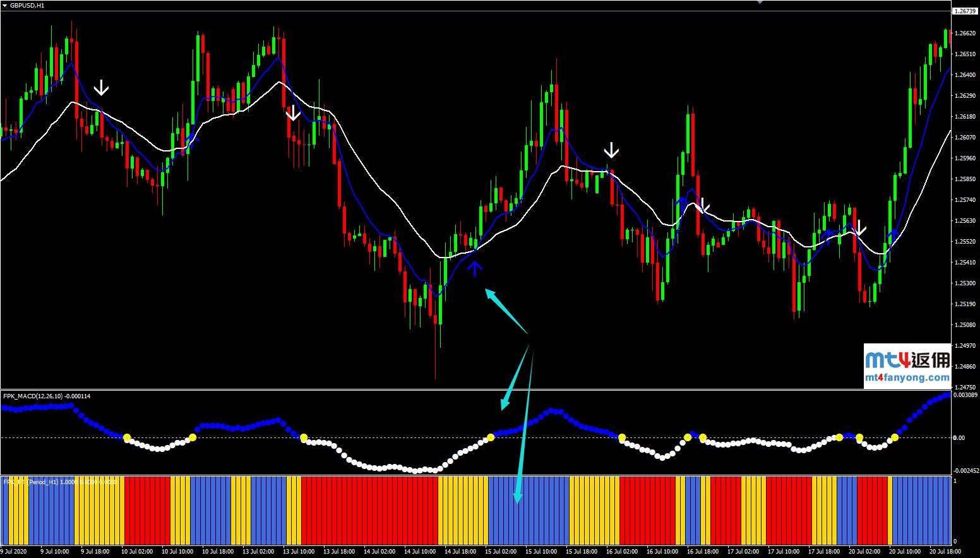The width and height of the screenshot is (980, 558).
Task: Click the current price tag 1.26739
Action: (965, 11)
